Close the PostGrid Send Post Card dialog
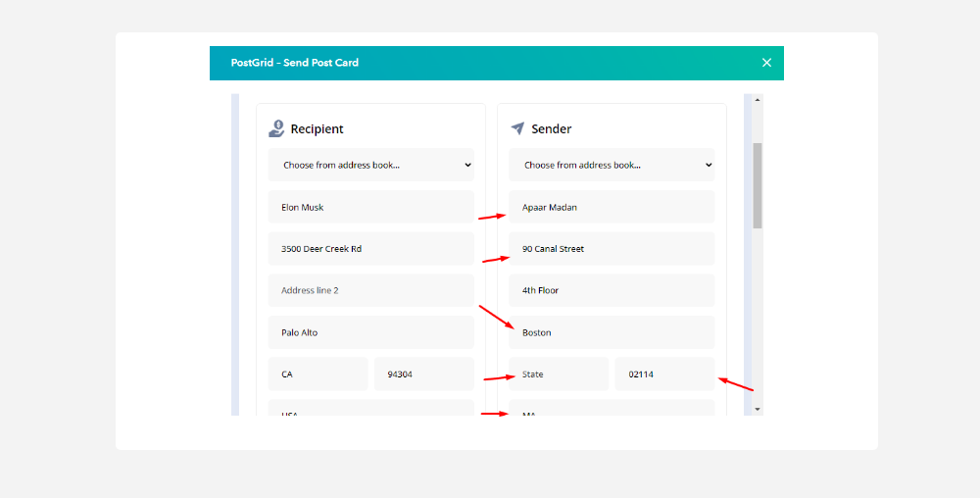This screenshot has width=980, height=498. [766, 63]
